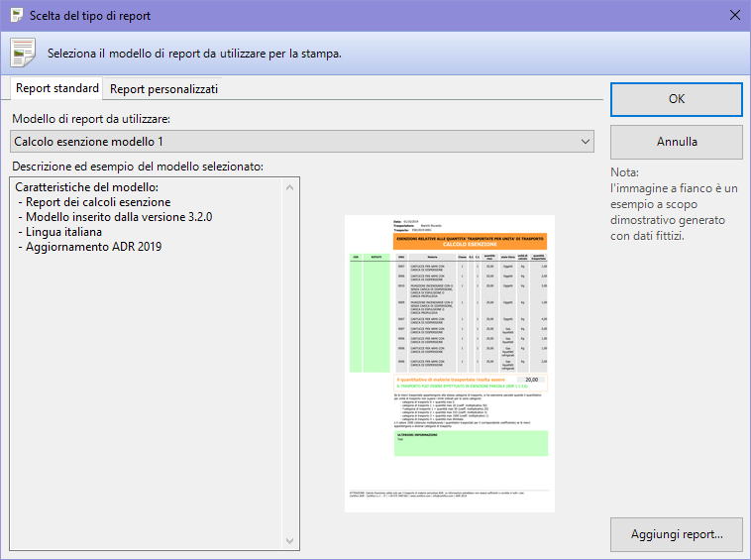
Task: Expand the report model dropdown arrow
Action: (584, 142)
